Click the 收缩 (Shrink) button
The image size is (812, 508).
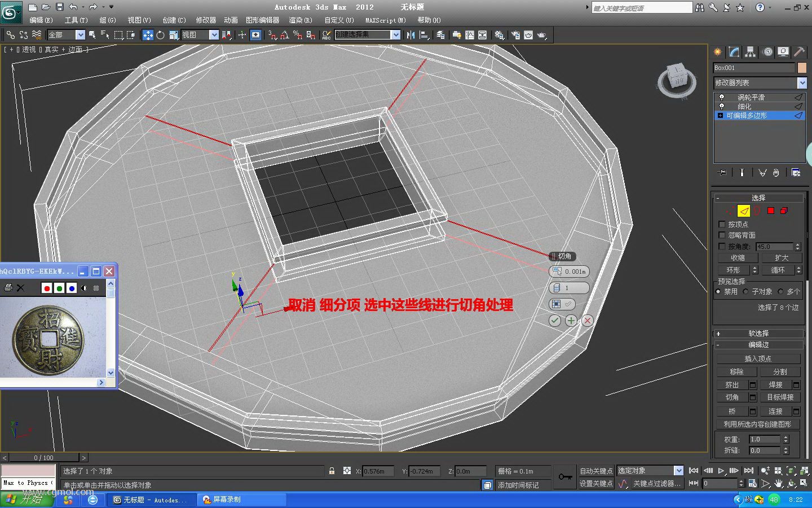(x=737, y=258)
